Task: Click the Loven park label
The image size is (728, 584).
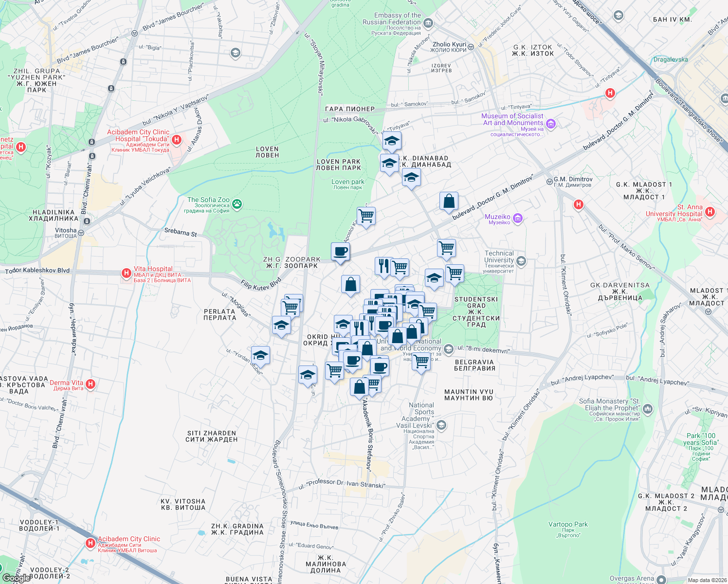Action: coord(348,184)
